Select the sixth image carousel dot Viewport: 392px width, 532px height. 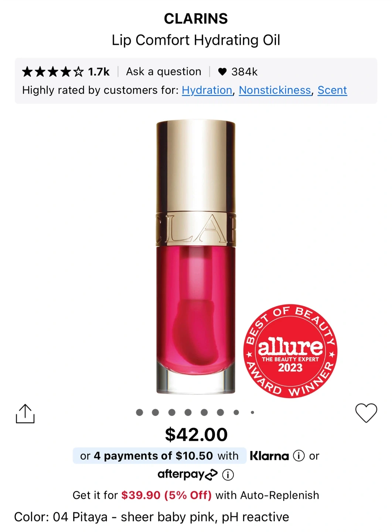[x=220, y=412]
